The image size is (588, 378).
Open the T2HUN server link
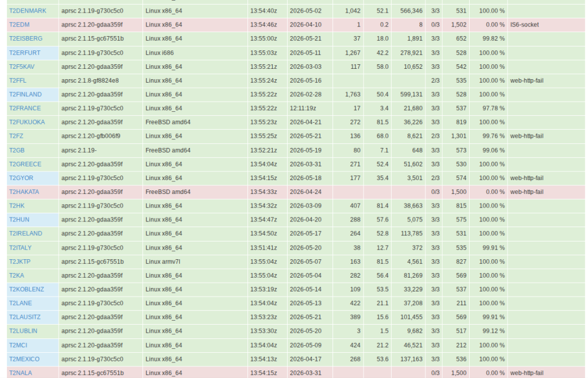[19, 220]
